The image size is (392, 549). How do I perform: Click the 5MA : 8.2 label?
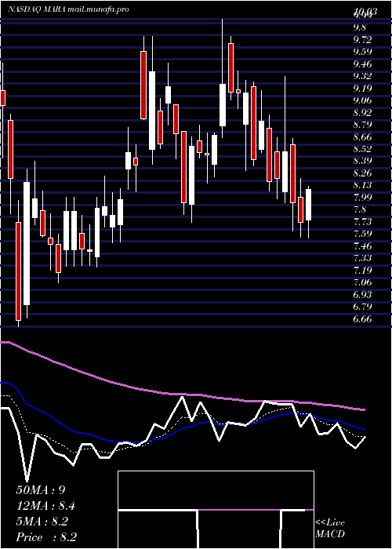click(x=42, y=522)
